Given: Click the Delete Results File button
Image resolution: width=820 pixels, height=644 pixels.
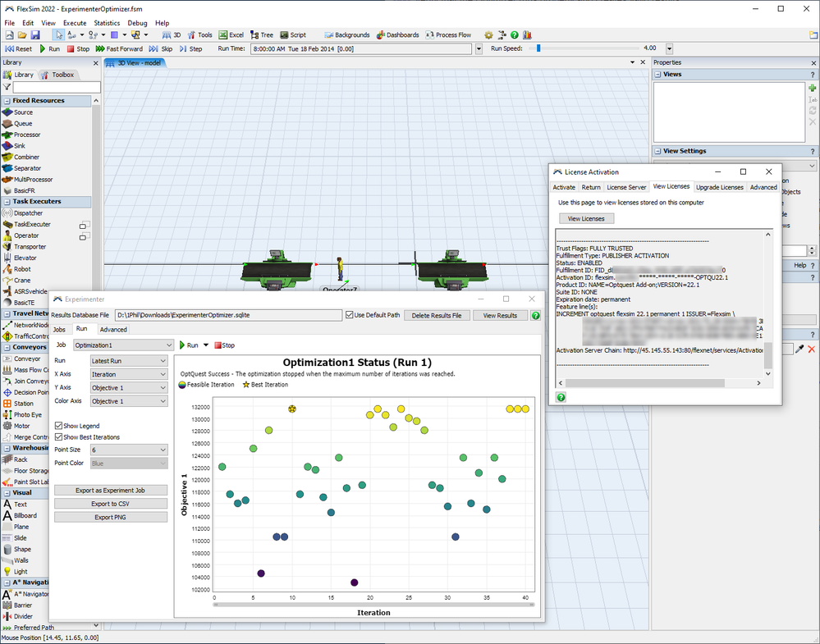Looking at the screenshot, I should click(437, 315).
